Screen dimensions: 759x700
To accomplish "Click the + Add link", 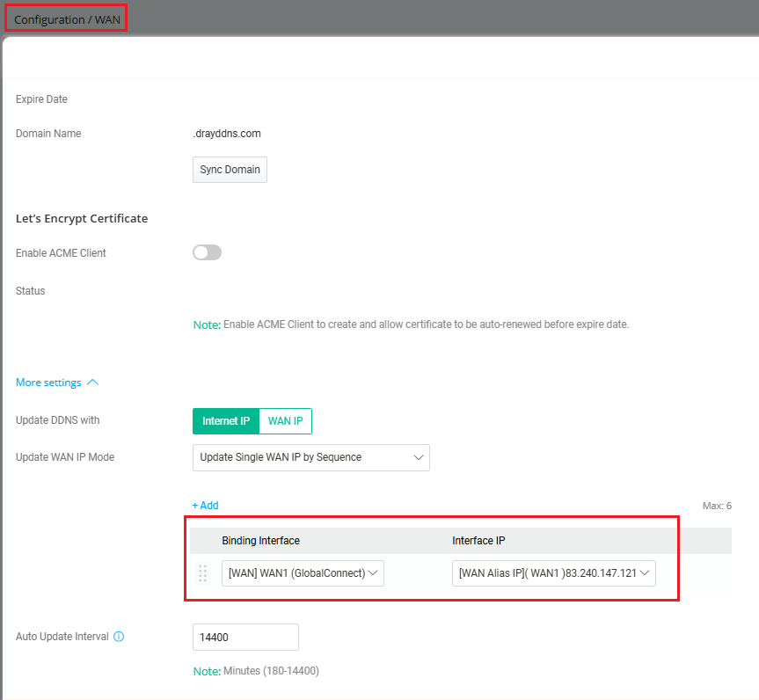I will click(x=205, y=506).
